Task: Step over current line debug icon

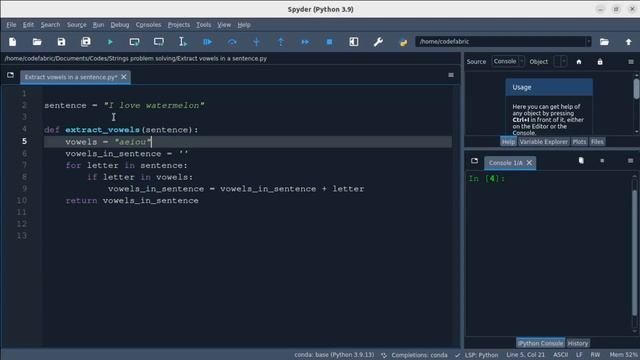Action: pyautogui.click(x=232, y=42)
